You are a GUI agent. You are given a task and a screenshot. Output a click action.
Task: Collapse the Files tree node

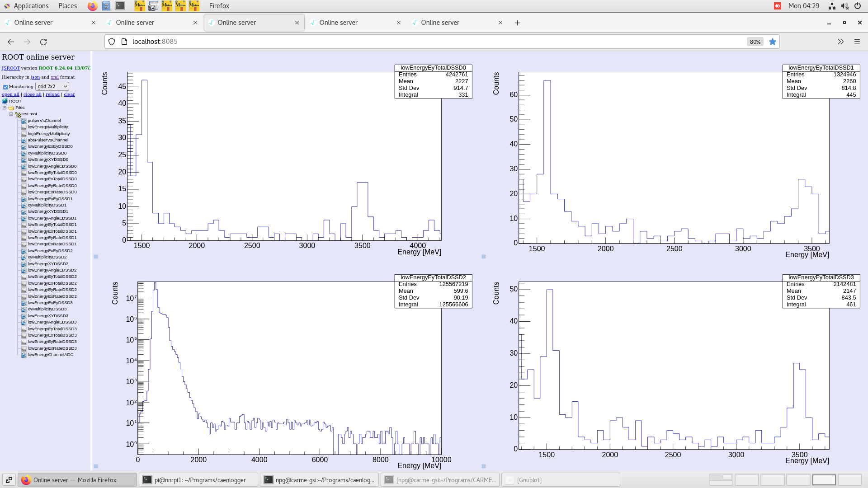tap(4, 108)
